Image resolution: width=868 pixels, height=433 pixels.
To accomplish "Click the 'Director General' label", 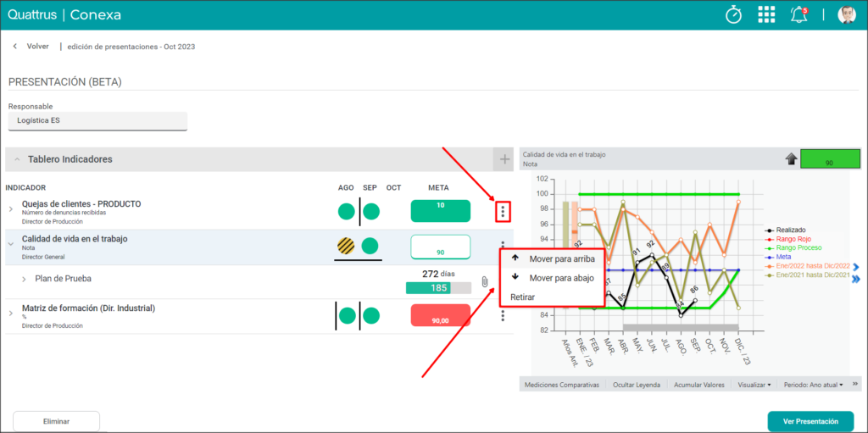I will [x=43, y=257].
